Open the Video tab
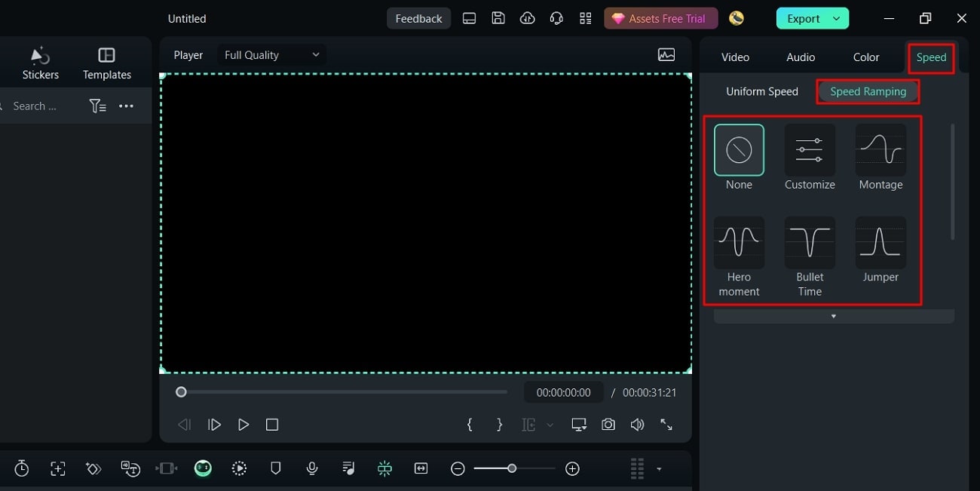Viewport: 980px width, 491px height. tap(735, 57)
